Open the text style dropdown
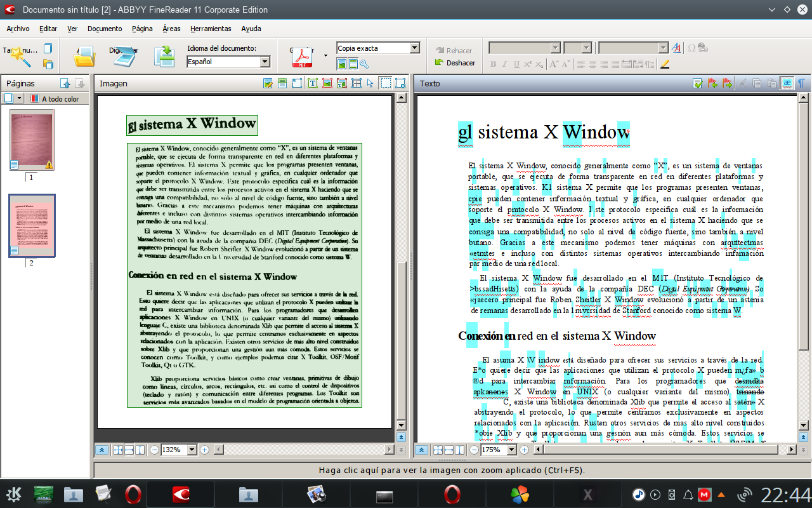The width and height of the screenshot is (812, 508). pos(664,48)
